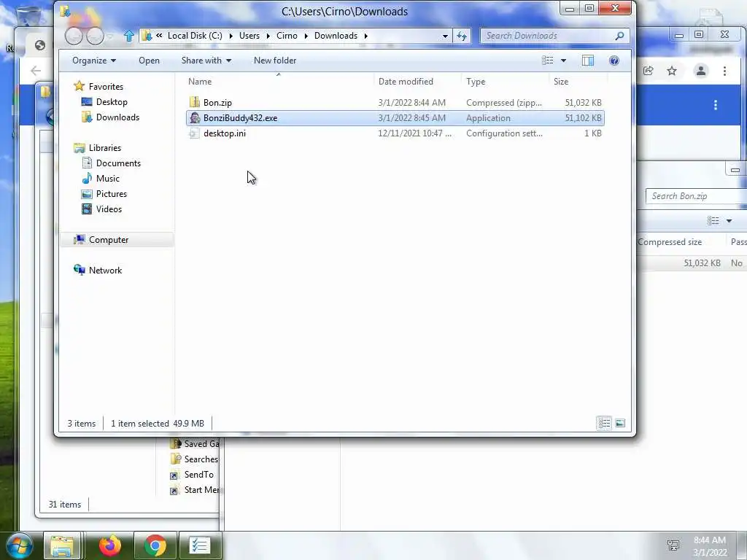This screenshot has height=560, width=747.
Task: Click the Back navigation button in Explorer
Action: point(74,36)
